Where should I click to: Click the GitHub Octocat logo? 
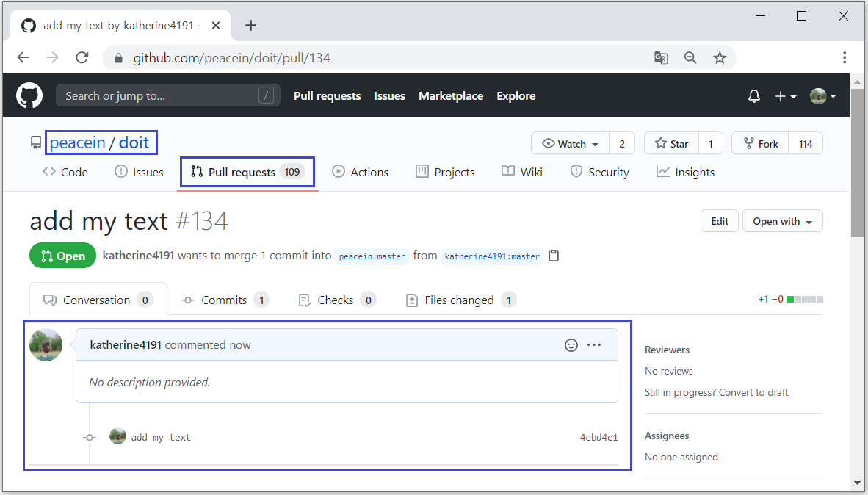coord(29,95)
